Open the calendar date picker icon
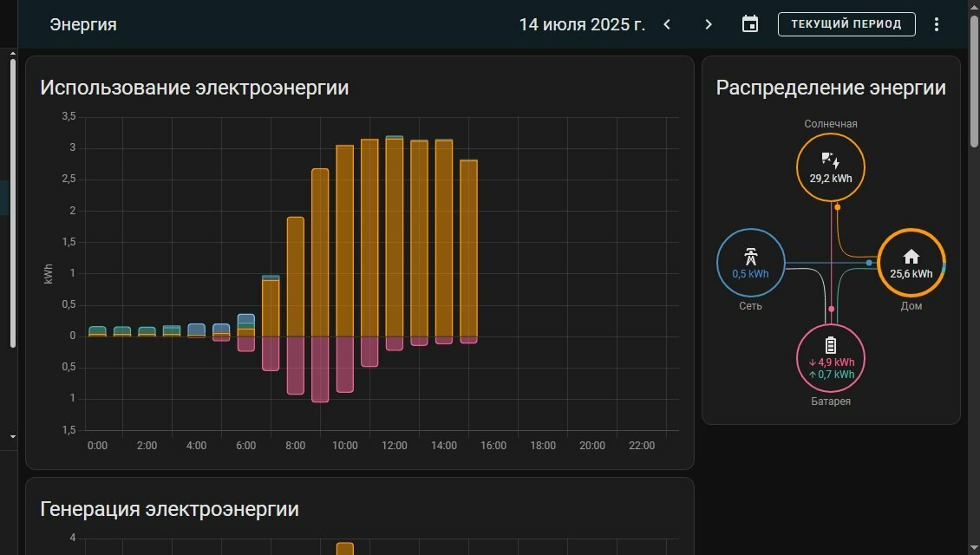The height and width of the screenshot is (555, 980). [750, 24]
